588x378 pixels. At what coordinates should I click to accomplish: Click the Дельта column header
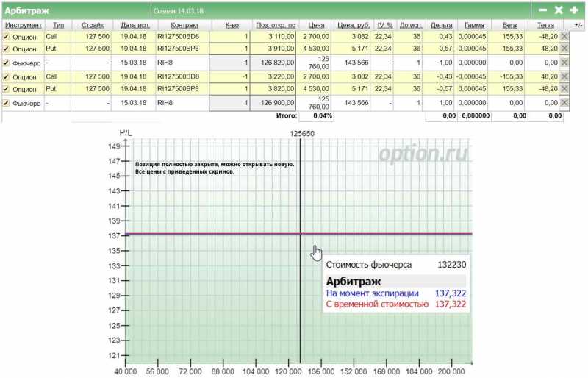[442, 25]
